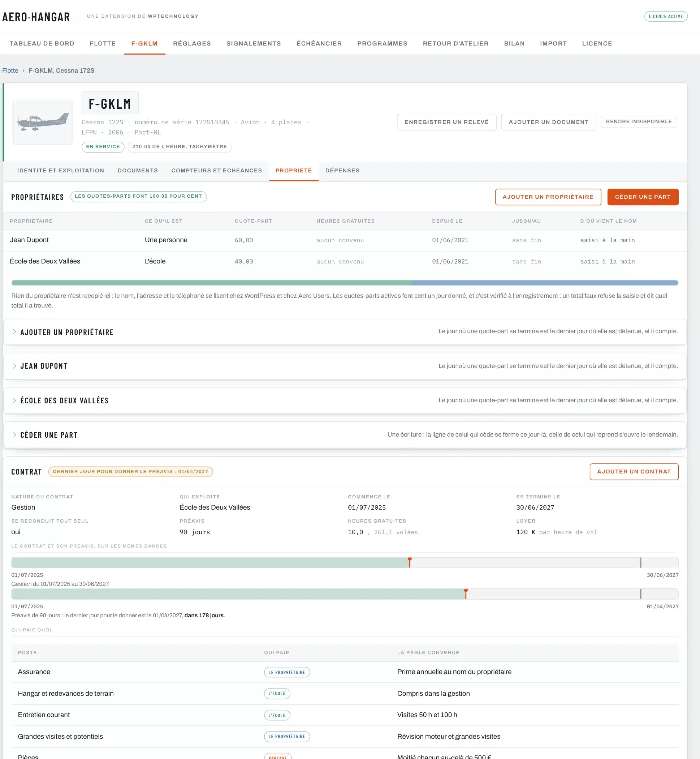Viewport: 700px width, 759px height.
Task: Expand the École des Deux Vallées section
Action: (64, 400)
